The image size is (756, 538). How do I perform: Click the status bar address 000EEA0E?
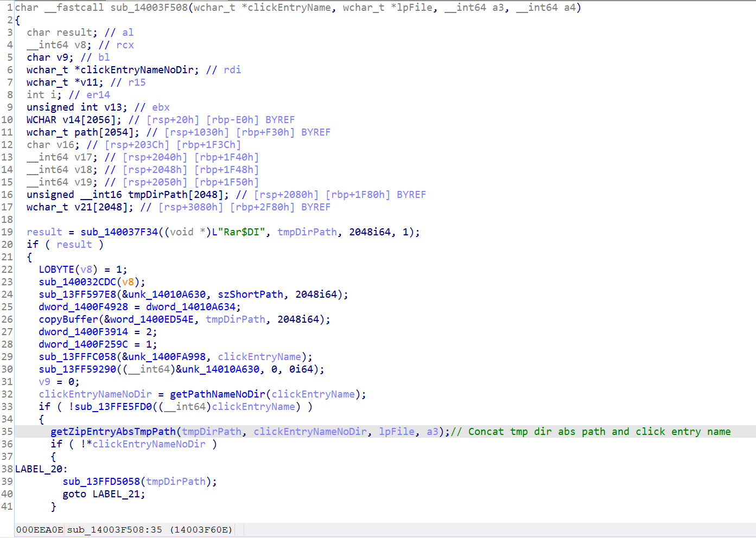point(39,530)
